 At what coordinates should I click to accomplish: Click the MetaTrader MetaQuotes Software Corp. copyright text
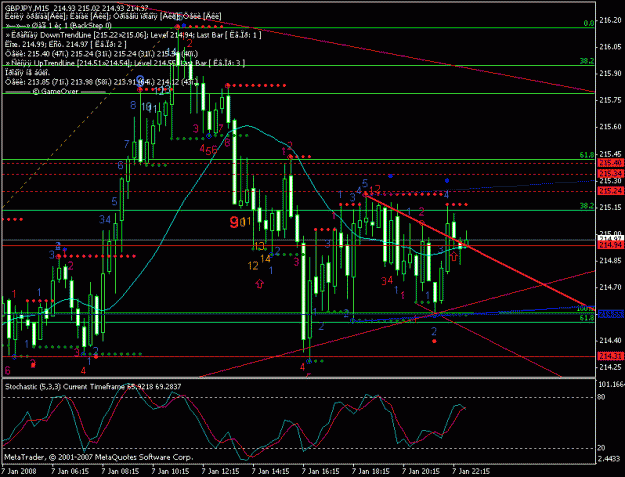tap(98, 457)
